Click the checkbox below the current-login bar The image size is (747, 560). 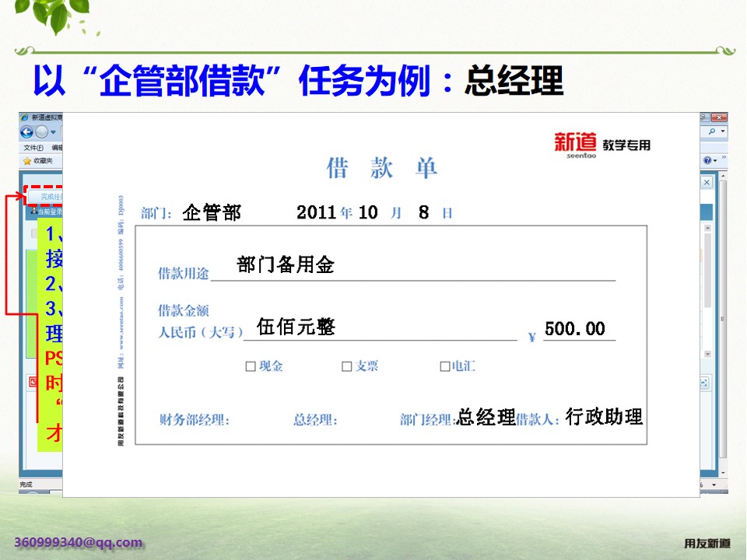[x=33, y=233]
